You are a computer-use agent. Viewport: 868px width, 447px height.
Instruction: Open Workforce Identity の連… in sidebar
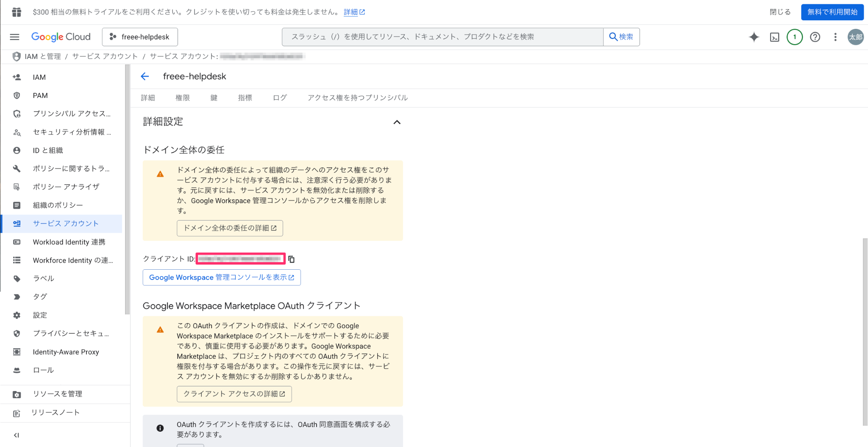[62, 260]
